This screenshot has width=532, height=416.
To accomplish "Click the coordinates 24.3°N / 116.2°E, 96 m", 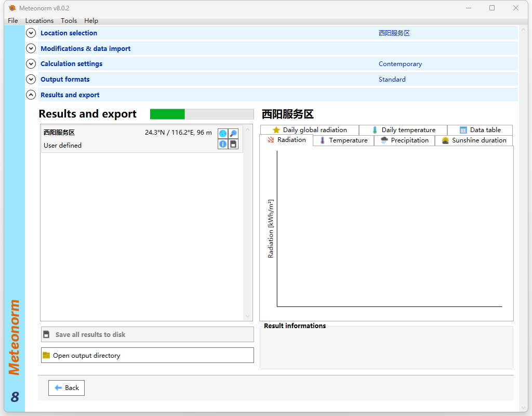I will point(178,133).
